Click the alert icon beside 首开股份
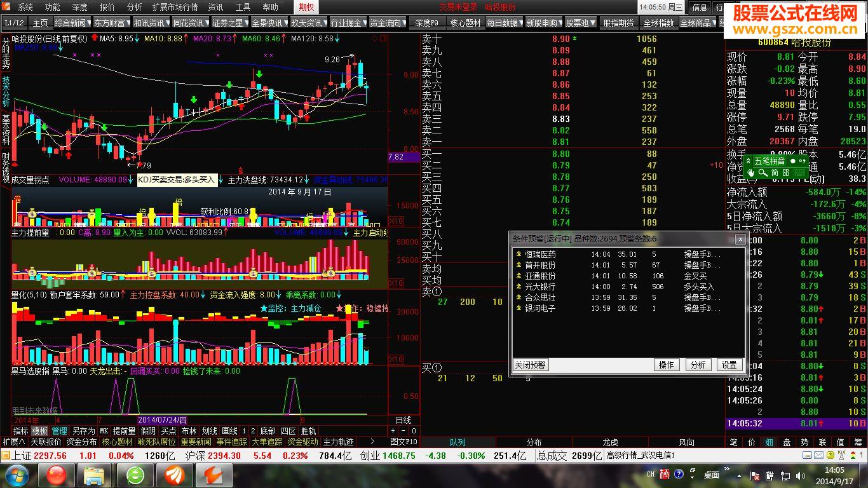The width and height of the screenshot is (868, 488). 519,265
